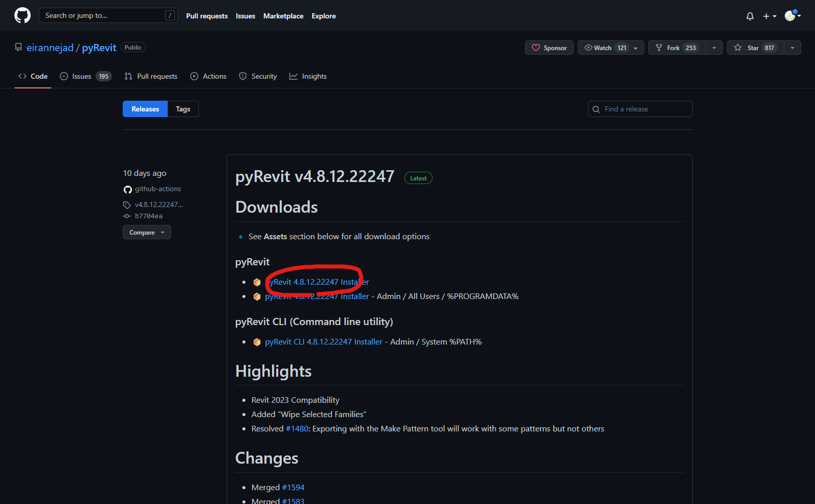The width and height of the screenshot is (815, 504).
Task: Open the b7704ea commit link
Action: (x=149, y=216)
